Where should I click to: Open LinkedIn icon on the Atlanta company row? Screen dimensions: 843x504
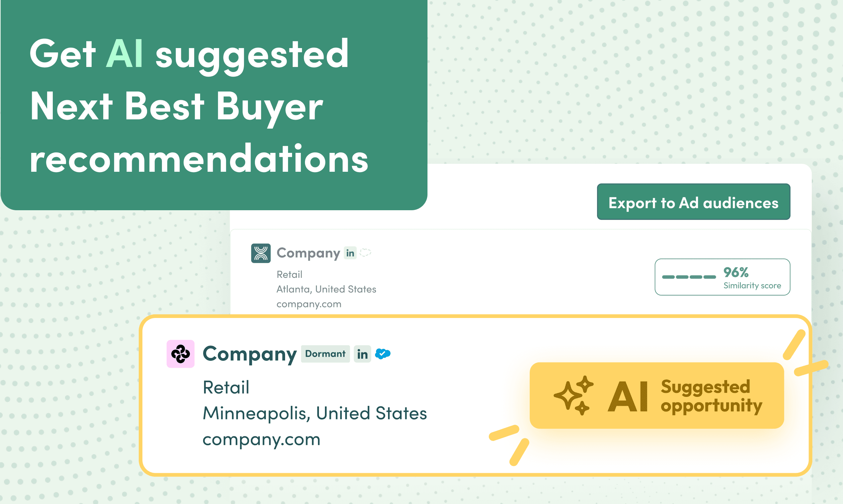(350, 253)
